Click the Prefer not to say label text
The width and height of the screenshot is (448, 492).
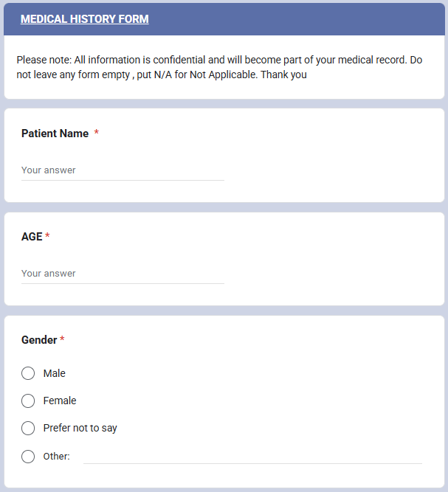point(80,428)
